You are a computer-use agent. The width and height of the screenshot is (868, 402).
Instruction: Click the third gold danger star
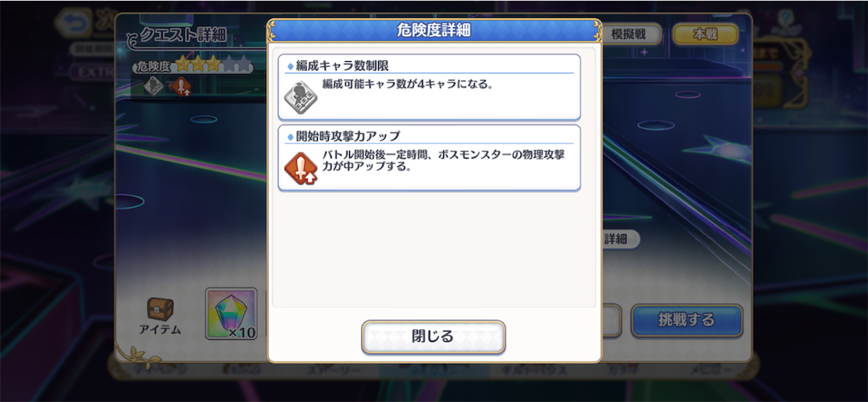pos(214,64)
